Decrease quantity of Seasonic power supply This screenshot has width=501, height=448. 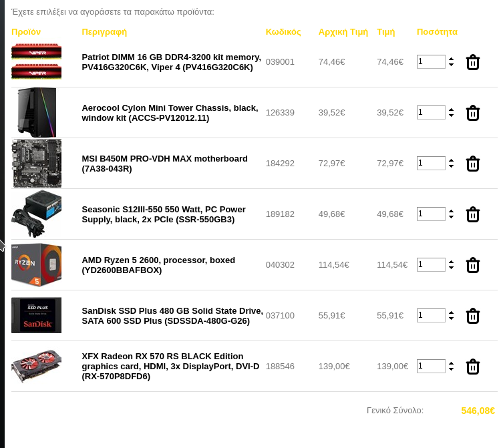click(451, 217)
